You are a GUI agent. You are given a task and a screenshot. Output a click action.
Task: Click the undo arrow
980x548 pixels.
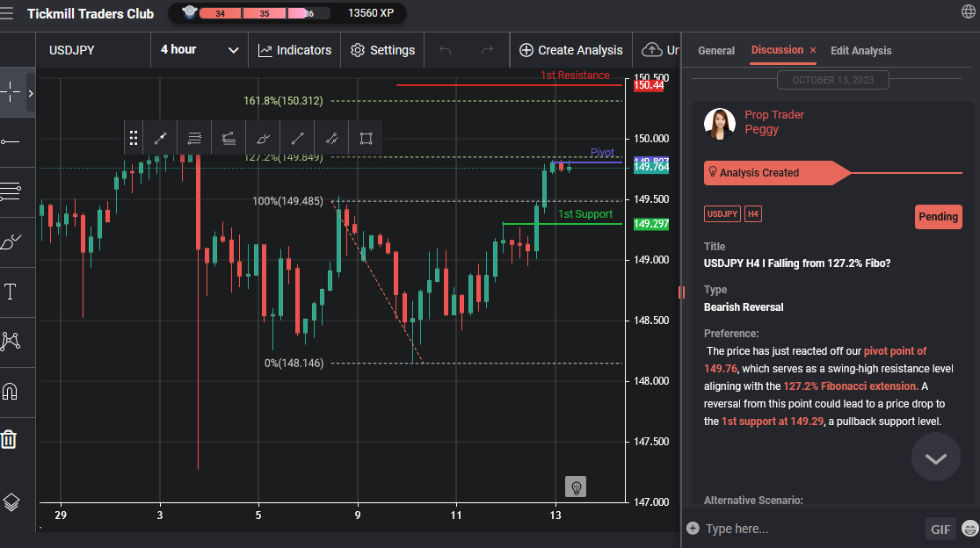[445, 50]
